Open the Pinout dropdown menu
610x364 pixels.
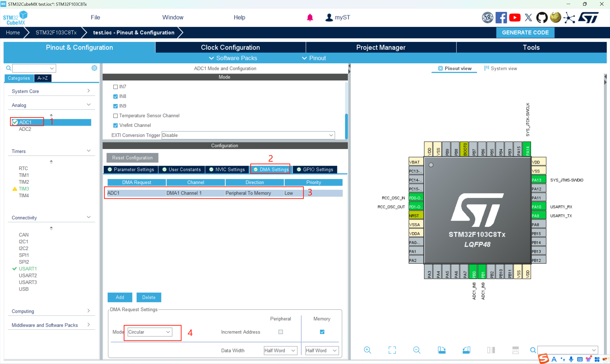(314, 58)
